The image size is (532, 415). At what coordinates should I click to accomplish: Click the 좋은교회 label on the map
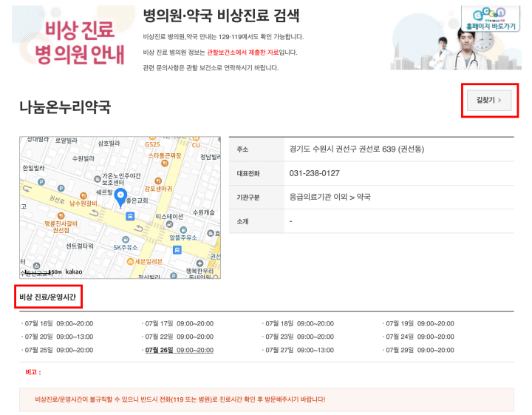coord(137,200)
